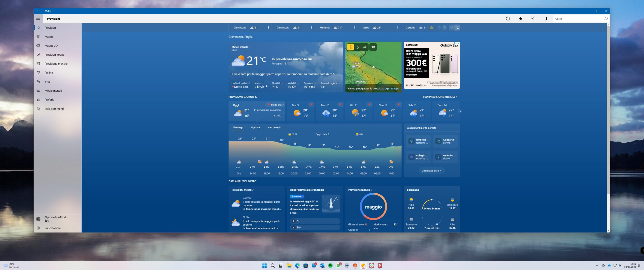Viewport: 644px width, 270px height.
Task: Click VEDI PREVISIONE MENSILE link
Action: [x=440, y=97]
